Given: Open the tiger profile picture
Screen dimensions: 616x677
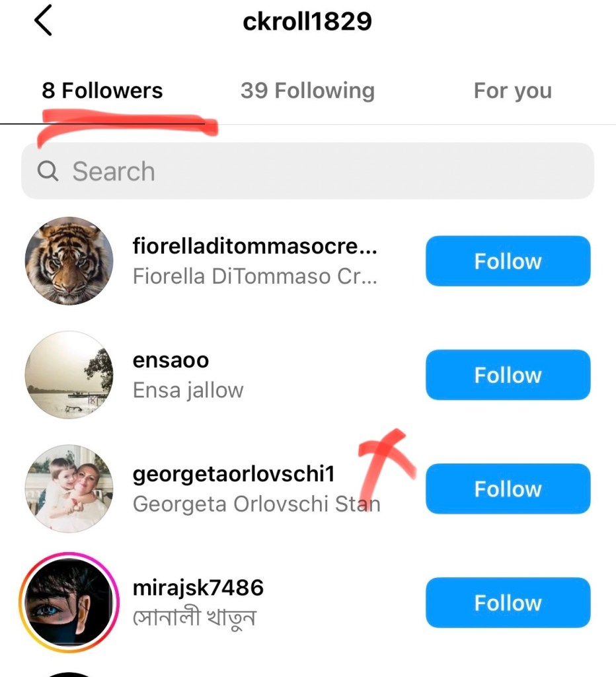Looking at the screenshot, I should [69, 261].
